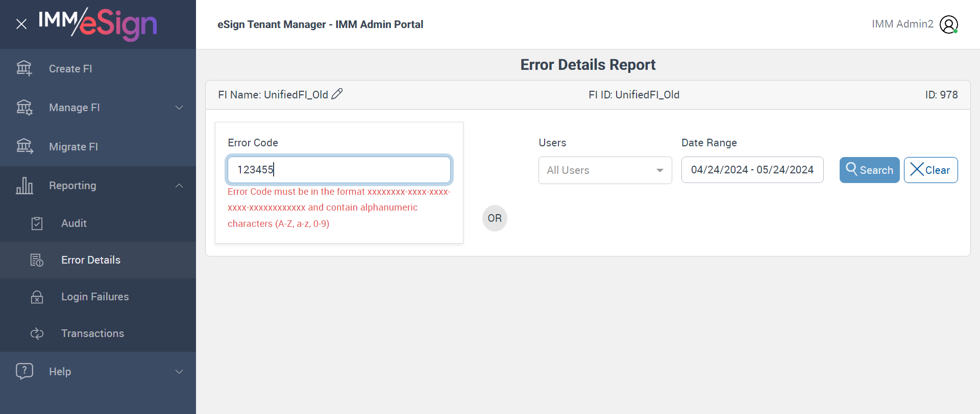980x414 pixels.
Task: Expand the Manage FI submenu chevron
Action: [179, 108]
